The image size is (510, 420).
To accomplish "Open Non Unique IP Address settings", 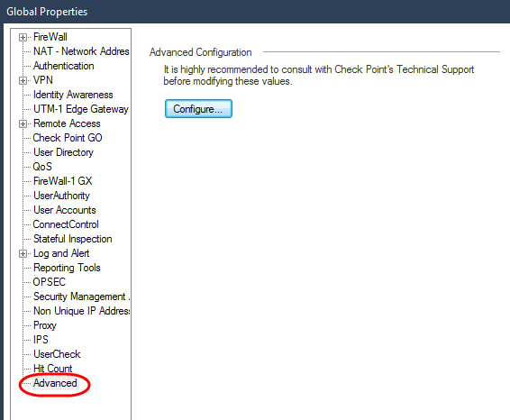I will (x=81, y=311).
